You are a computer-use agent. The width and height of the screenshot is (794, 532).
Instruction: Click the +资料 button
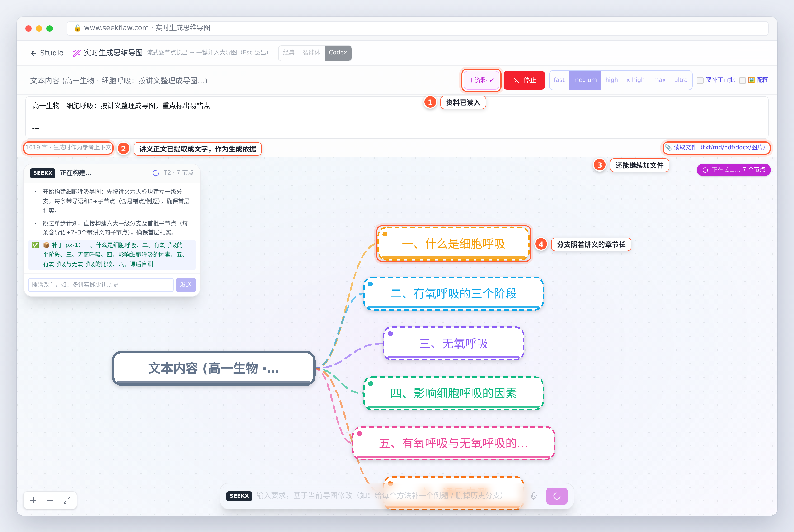click(x=481, y=80)
